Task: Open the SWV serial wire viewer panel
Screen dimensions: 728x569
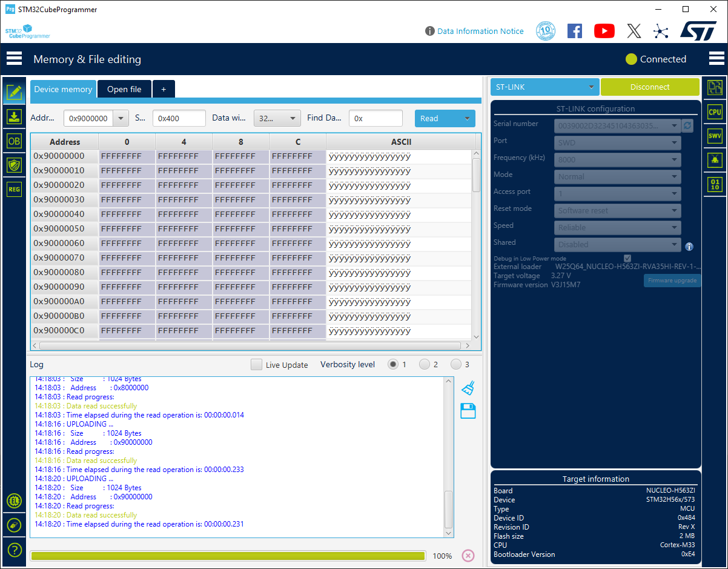Action: pos(715,136)
